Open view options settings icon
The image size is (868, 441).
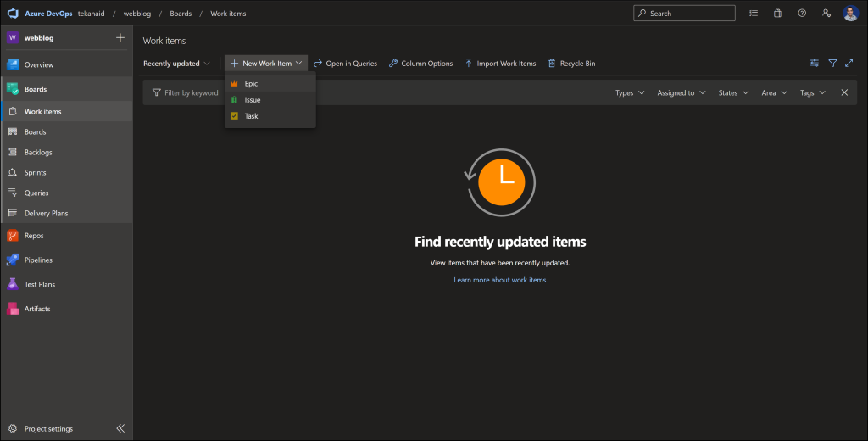(x=815, y=64)
